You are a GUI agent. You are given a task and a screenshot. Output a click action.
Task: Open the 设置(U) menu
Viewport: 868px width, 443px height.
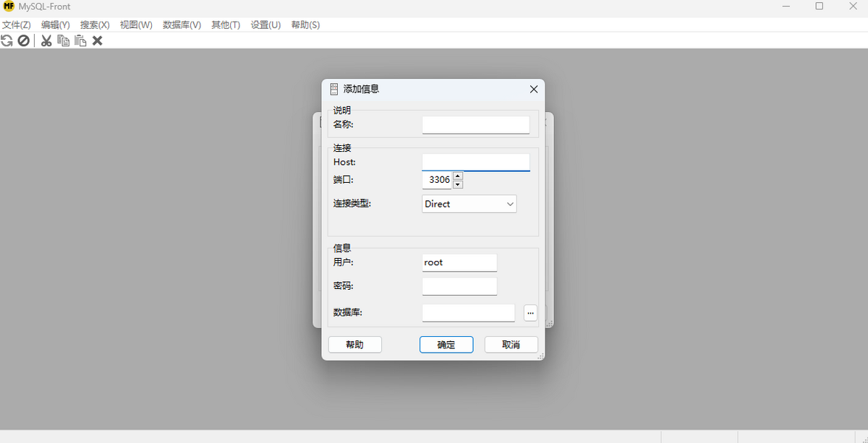pyautogui.click(x=265, y=25)
